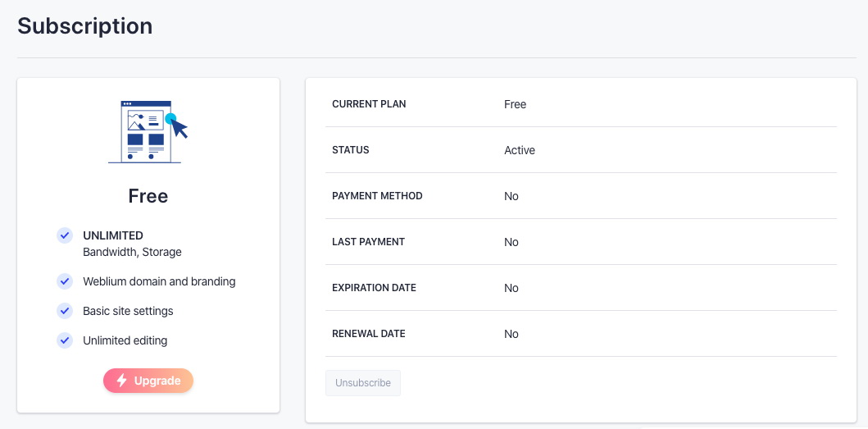Viewport: 868px width, 429px height.
Task: Click the lightning bolt icon in the Upgrade button
Action: click(122, 381)
